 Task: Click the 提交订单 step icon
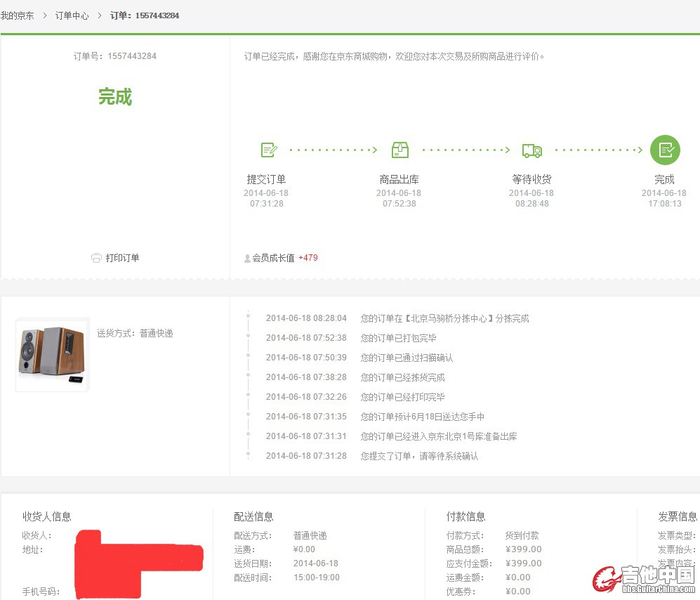[x=269, y=150]
